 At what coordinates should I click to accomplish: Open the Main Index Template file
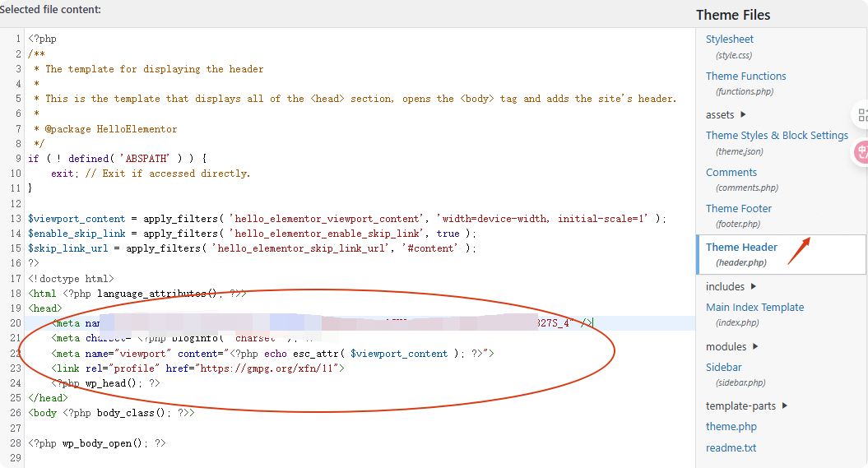(x=754, y=307)
